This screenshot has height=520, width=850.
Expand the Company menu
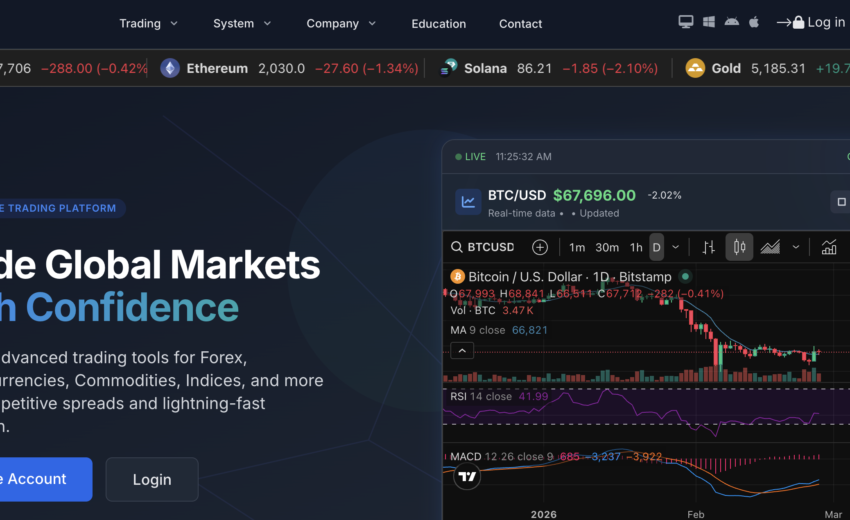tap(340, 23)
